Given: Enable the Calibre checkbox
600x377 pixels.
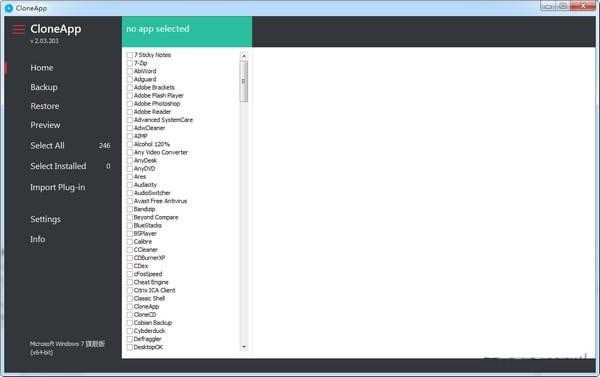Looking at the screenshot, I should pyautogui.click(x=130, y=242).
